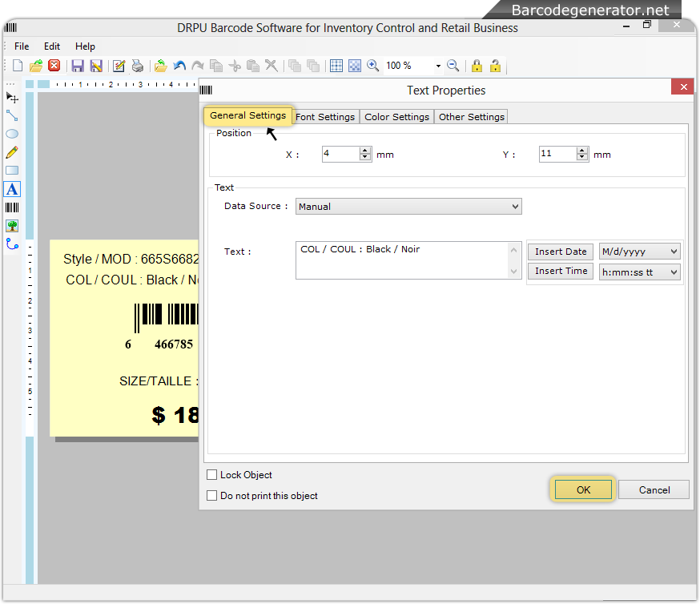Switch to the Font Settings tab

pos(325,117)
